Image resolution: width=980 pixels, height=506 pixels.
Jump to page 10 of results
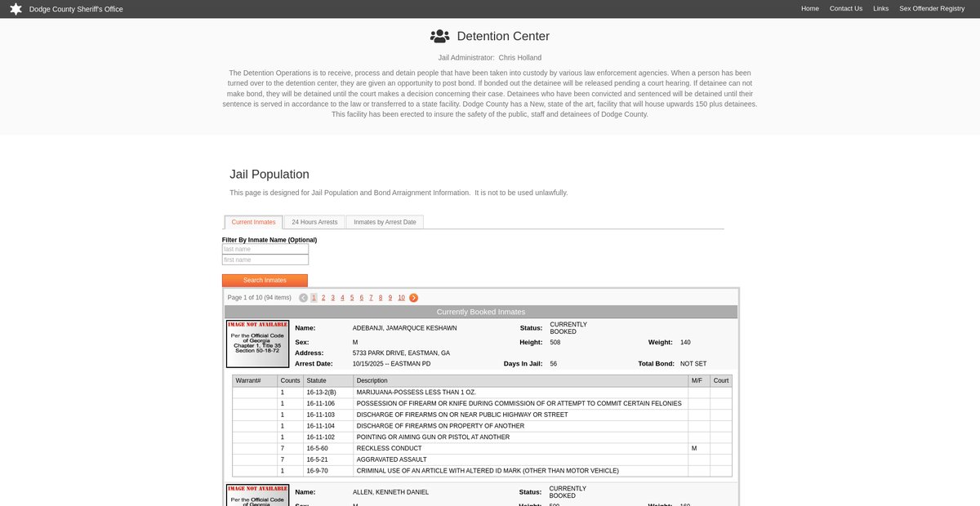[x=401, y=298]
